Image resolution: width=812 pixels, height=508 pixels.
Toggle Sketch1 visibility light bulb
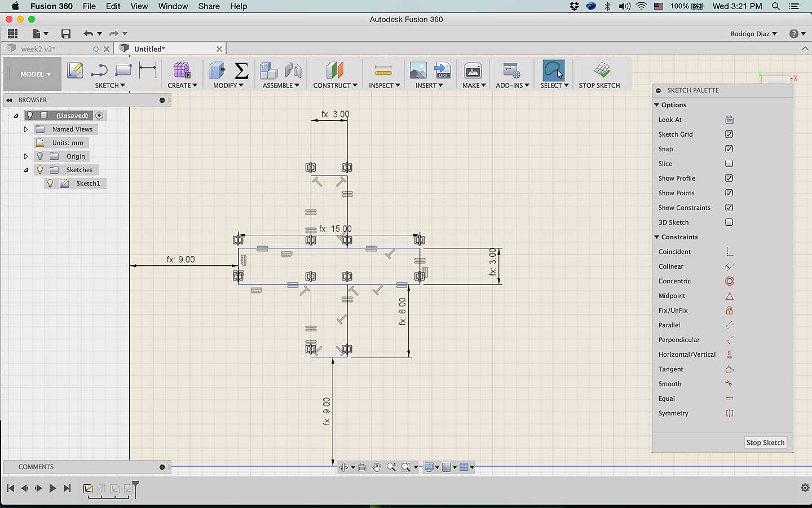click(x=50, y=183)
